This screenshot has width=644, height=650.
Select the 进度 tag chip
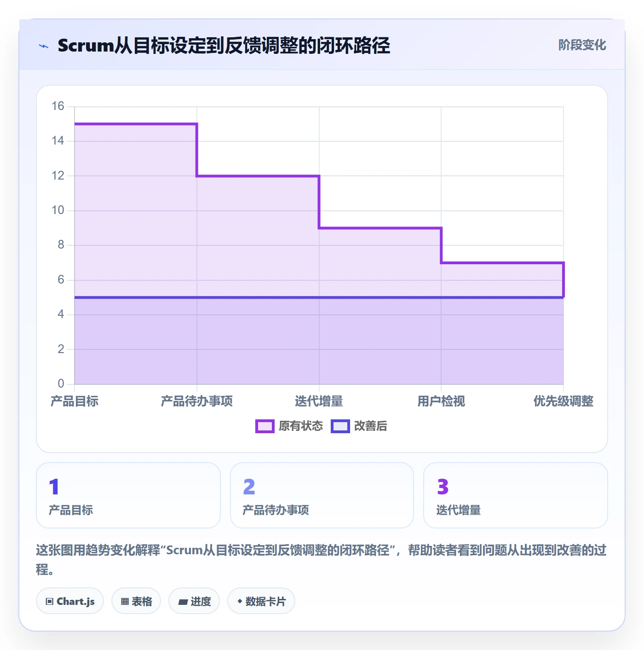pos(194,601)
